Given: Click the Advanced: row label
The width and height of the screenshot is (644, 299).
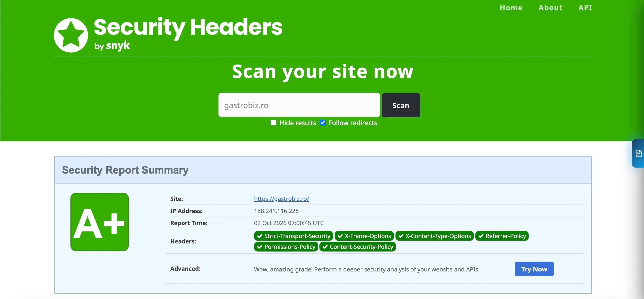Looking at the screenshot, I should [185, 269].
